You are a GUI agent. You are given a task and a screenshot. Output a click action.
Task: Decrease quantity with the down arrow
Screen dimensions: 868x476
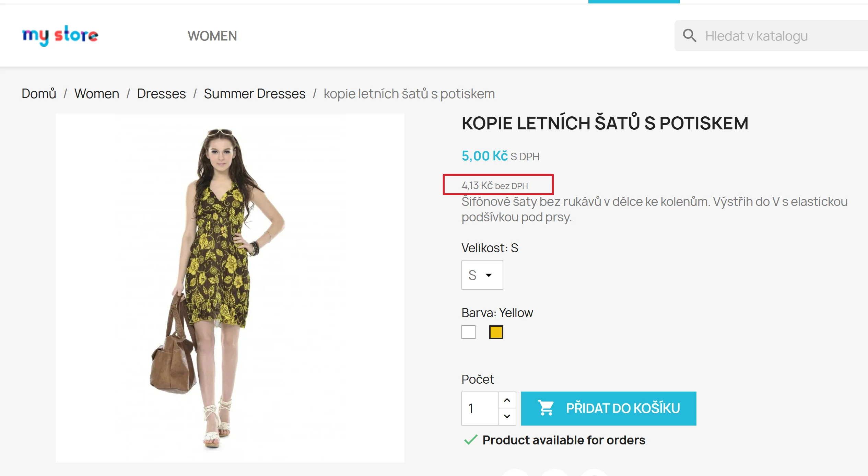507,416
